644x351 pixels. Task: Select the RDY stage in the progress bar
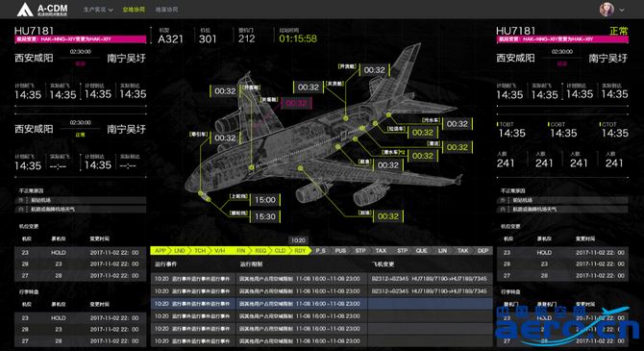tap(300, 251)
